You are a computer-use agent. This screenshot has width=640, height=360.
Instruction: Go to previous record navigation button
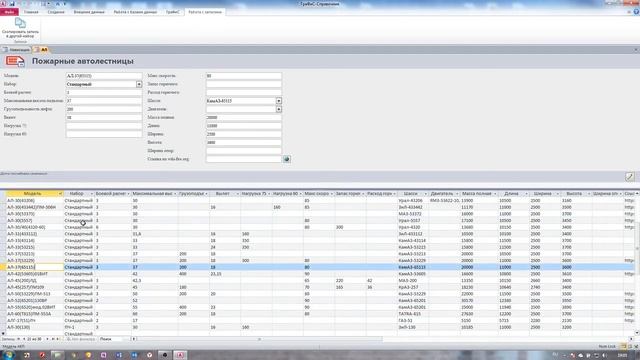point(24,339)
